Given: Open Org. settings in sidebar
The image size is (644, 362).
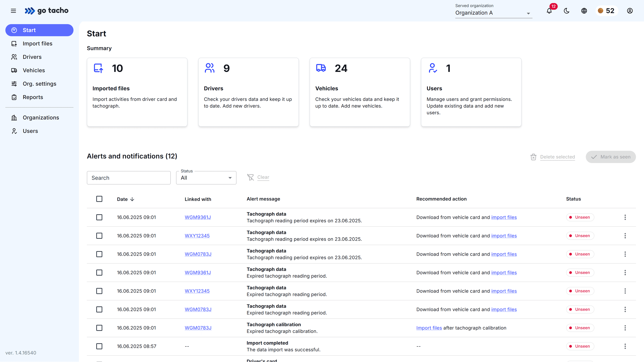Looking at the screenshot, I should [x=39, y=84].
